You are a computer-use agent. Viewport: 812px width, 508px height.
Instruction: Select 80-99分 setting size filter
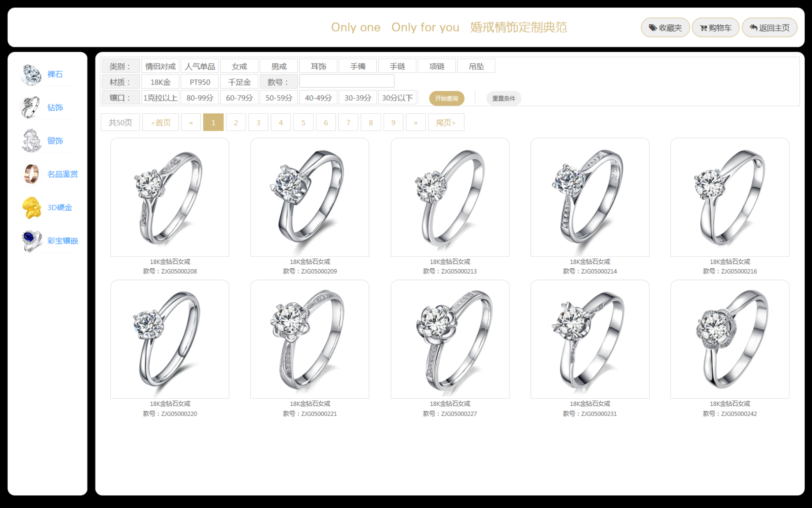pos(200,98)
